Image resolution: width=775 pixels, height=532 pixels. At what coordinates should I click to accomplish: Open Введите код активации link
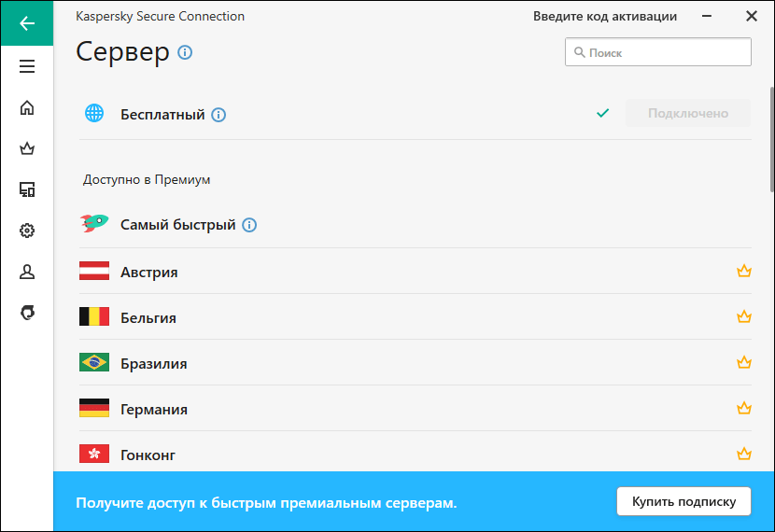pos(605,16)
